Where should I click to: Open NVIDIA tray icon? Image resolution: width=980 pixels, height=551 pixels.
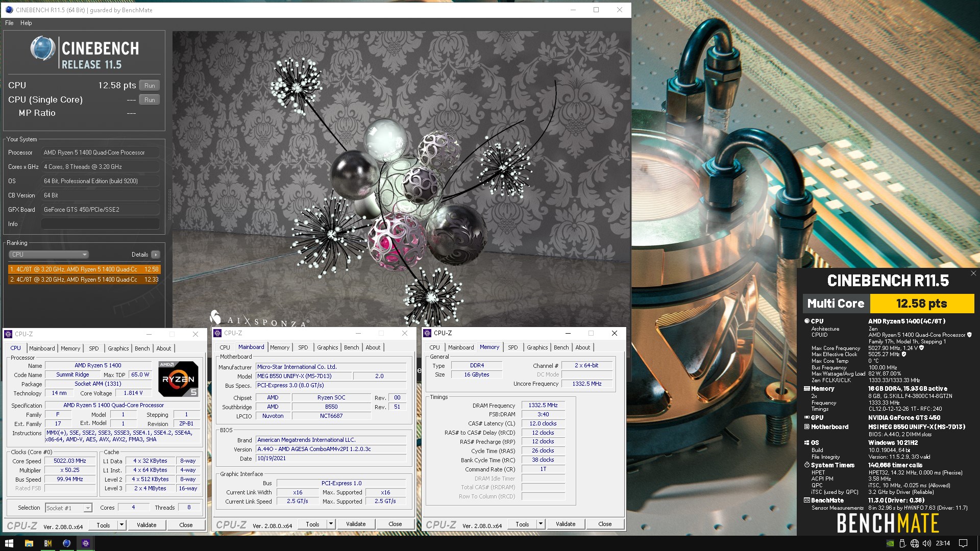(890, 543)
